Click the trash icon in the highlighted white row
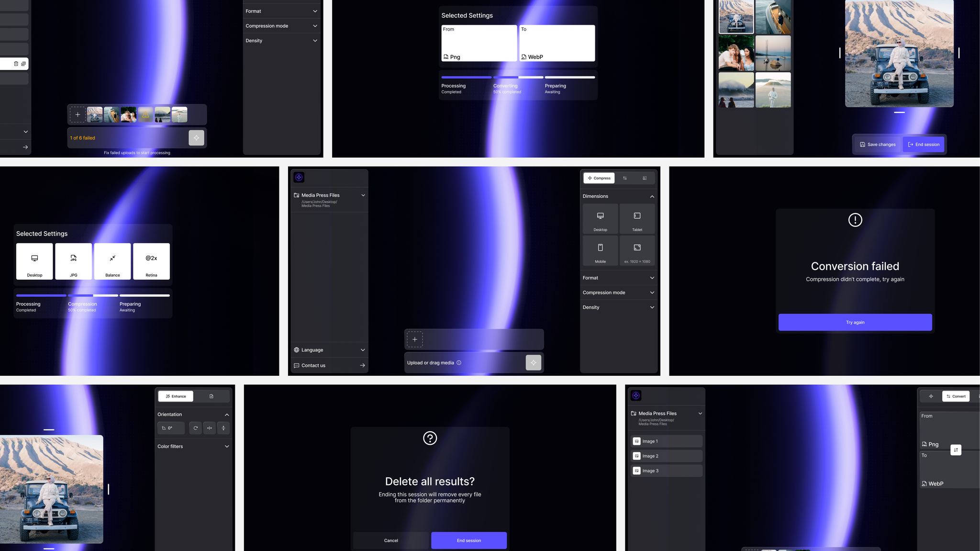This screenshot has width=980, height=551. (x=16, y=64)
